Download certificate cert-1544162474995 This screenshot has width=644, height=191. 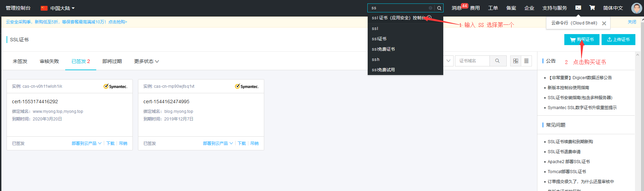point(242,143)
